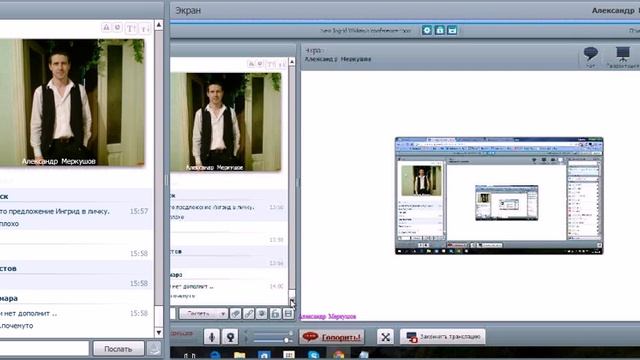Click the inner chat scrollbar up arrow
The width and height of the screenshot is (640, 360).
tap(292, 62)
